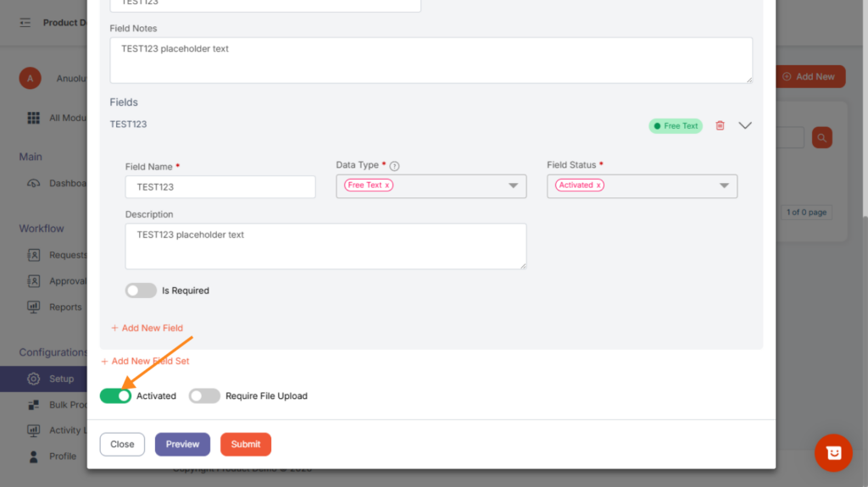Click the Setup gear icon in sidebar
Screen dimensions: 868x487
point(34,379)
